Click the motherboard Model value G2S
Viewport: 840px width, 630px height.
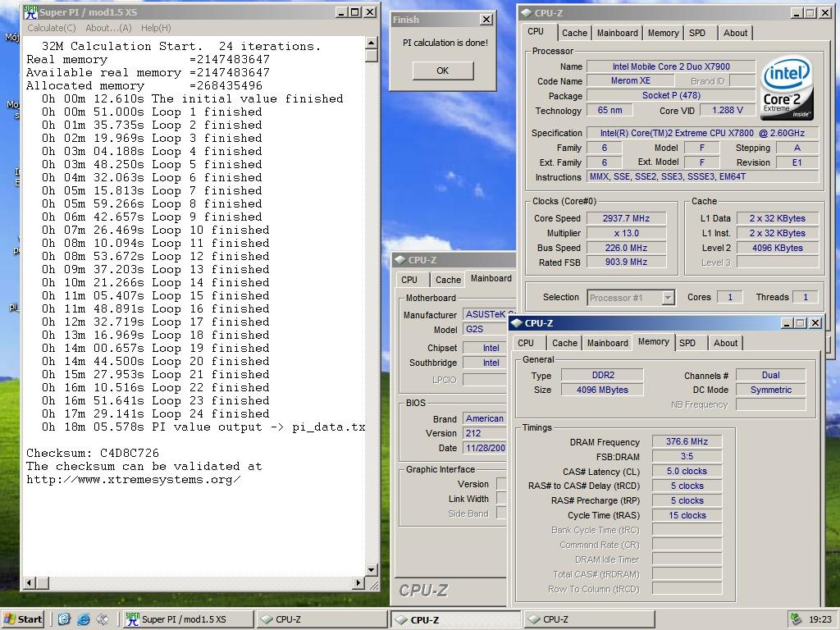pyautogui.click(x=485, y=329)
